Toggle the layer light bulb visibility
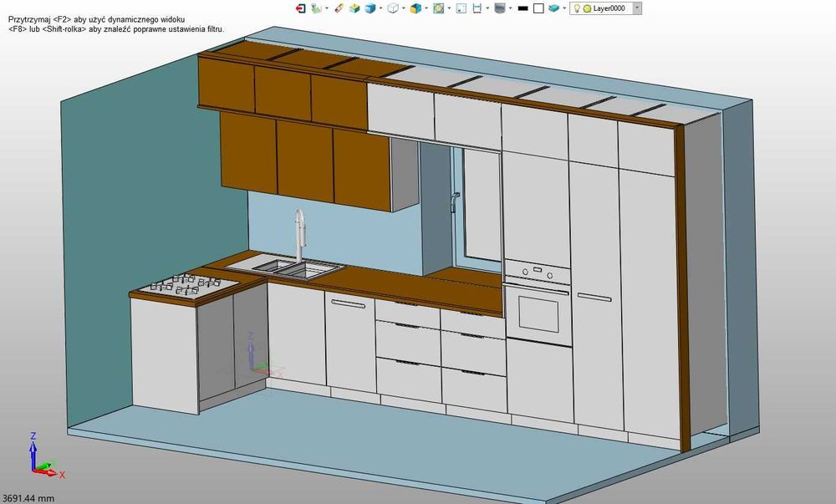836x504 pixels. (x=576, y=8)
